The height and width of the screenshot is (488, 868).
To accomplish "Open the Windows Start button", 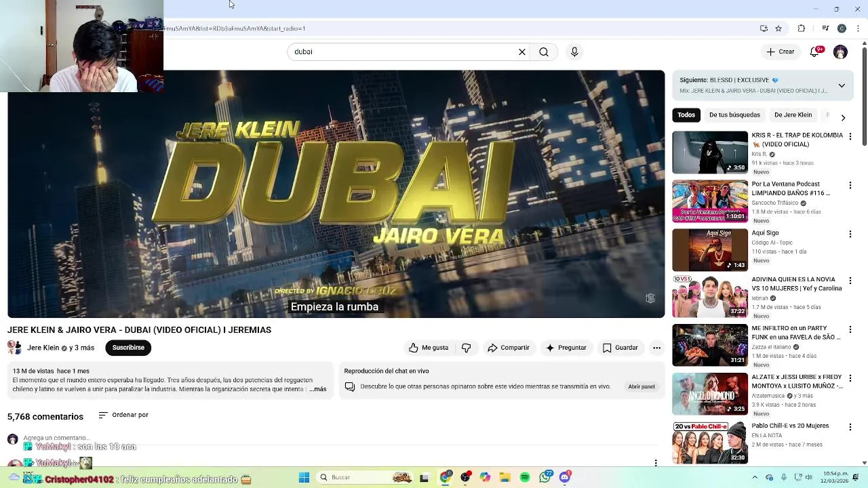I will tap(304, 477).
